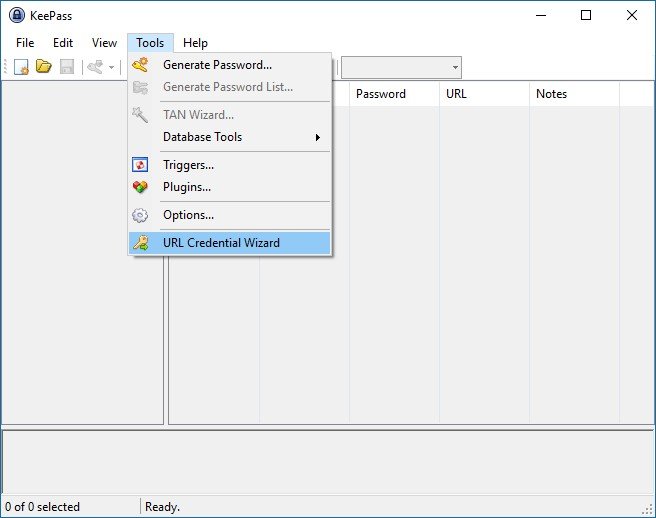Open the Help menu
Screen dimensions: 656x518
click(x=195, y=43)
